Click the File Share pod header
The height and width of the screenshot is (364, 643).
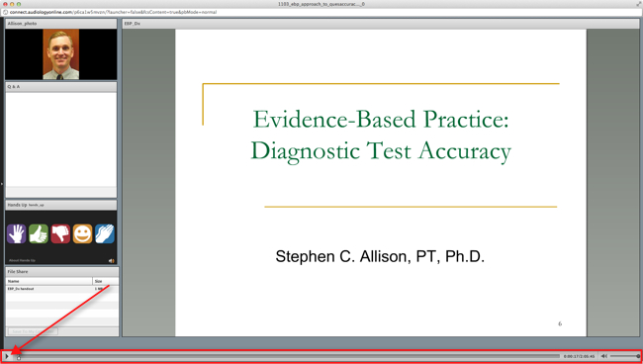(62, 272)
